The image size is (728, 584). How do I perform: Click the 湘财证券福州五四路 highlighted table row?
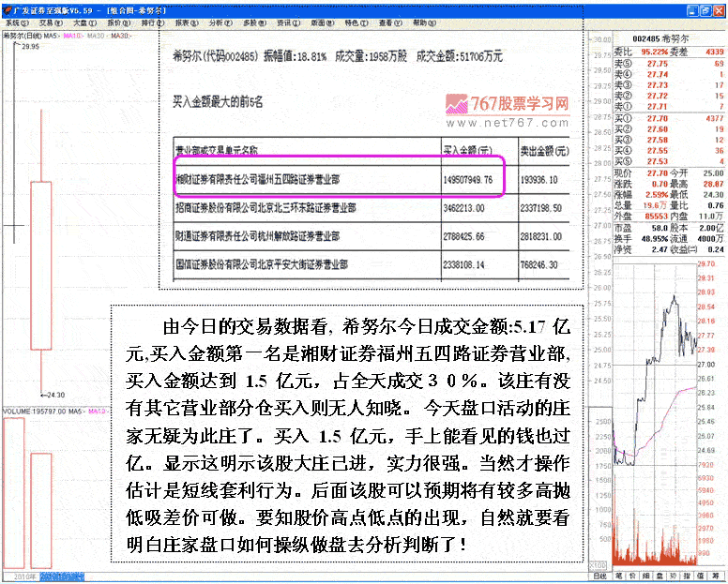pos(338,175)
